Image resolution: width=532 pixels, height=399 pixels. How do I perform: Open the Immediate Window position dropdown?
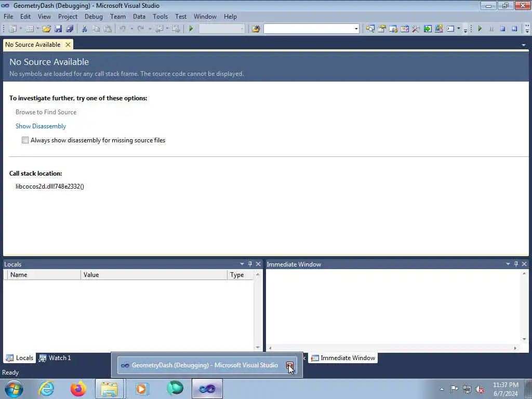pyautogui.click(x=508, y=264)
